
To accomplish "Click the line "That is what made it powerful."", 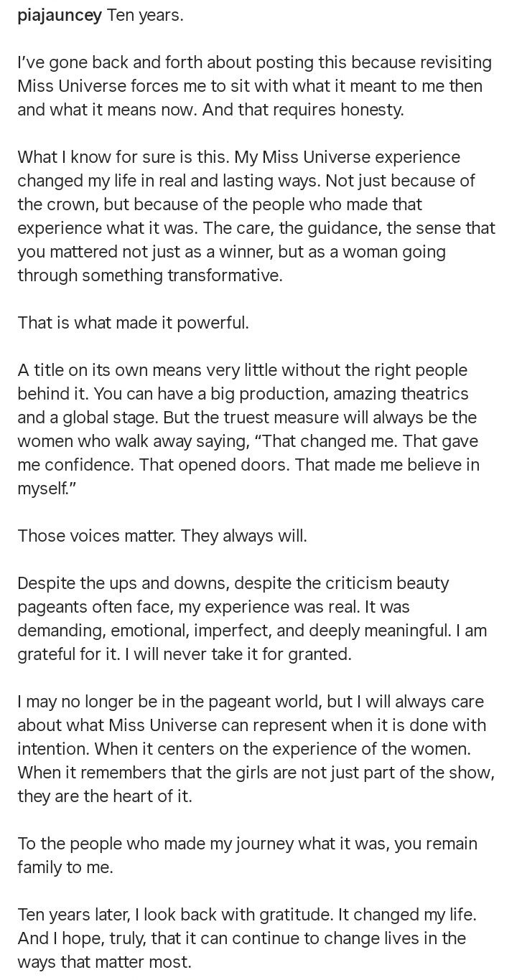I will (x=133, y=323).
